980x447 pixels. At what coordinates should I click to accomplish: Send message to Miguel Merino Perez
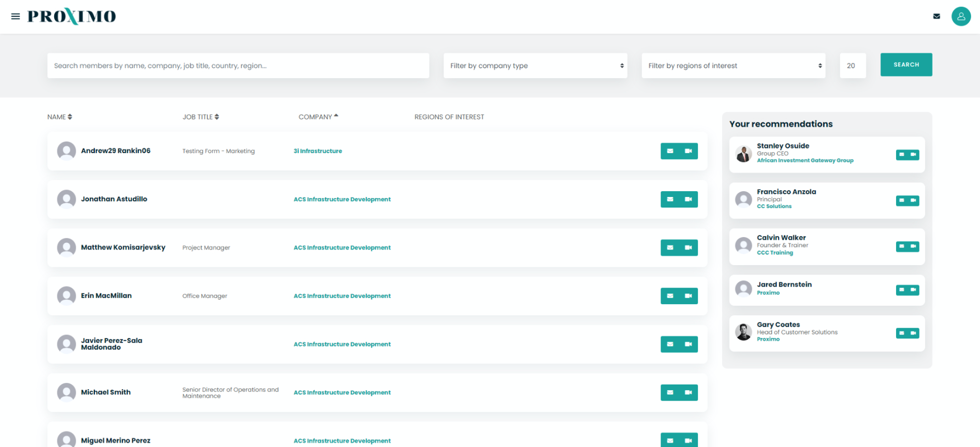(x=670, y=440)
